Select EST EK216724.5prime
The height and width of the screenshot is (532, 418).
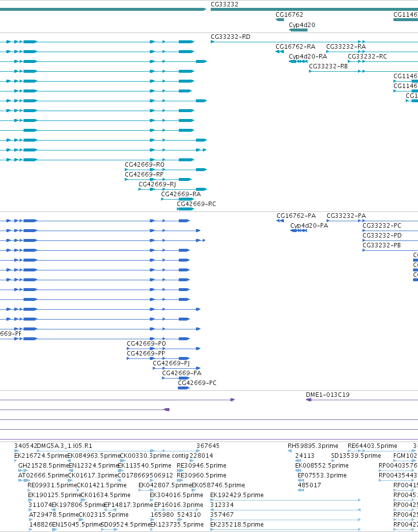click(x=41, y=456)
